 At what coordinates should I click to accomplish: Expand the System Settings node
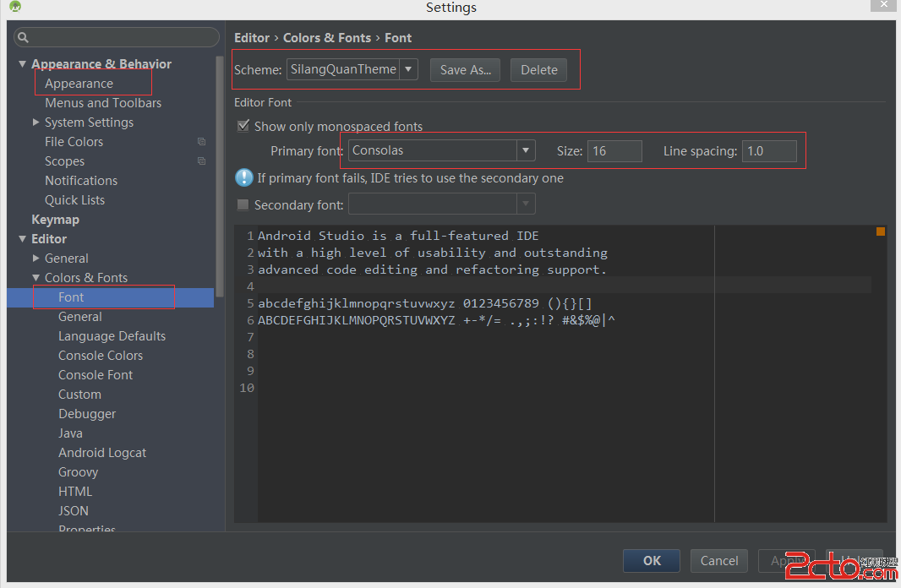pos(35,122)
